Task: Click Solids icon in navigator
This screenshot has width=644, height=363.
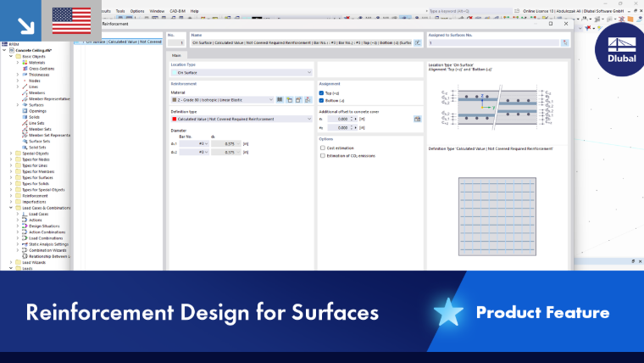Action: click(25, 117)
